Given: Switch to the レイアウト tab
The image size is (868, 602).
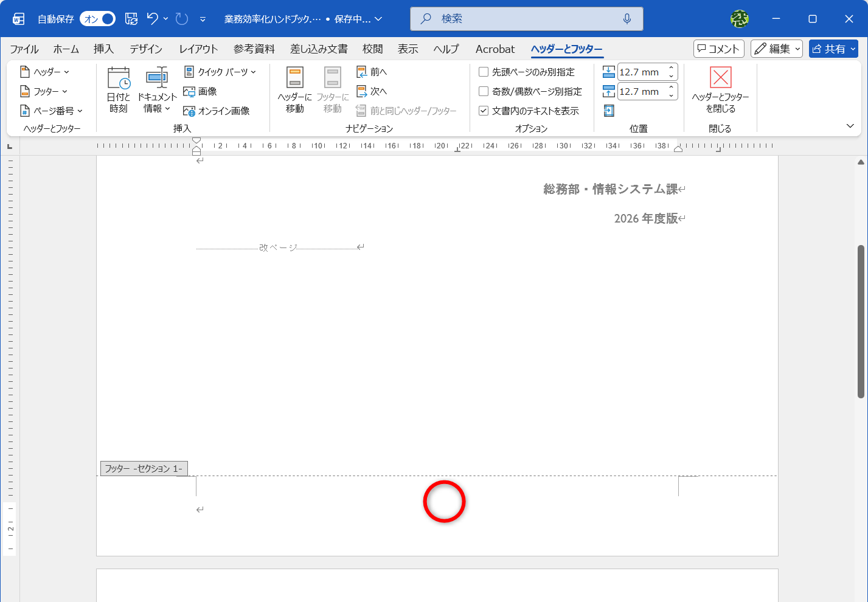Looking at the screenshot, I should point(198,49).
